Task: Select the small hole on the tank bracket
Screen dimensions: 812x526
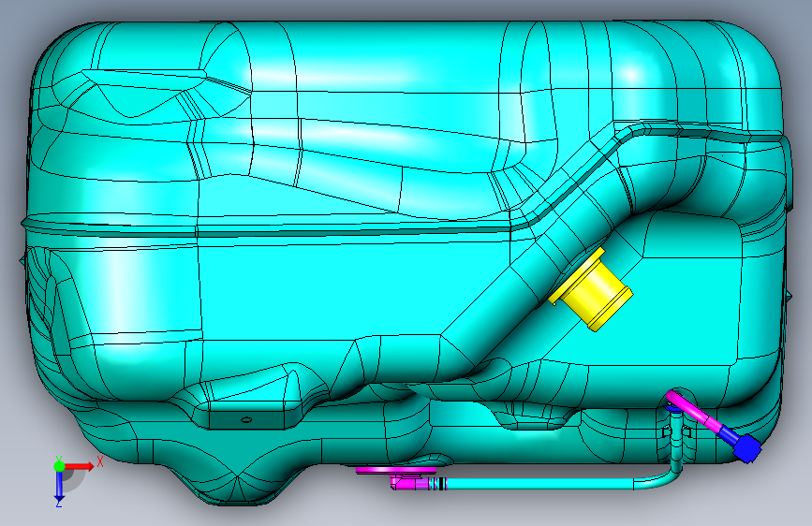Action: pyautogui.click(x=246, y=419)
